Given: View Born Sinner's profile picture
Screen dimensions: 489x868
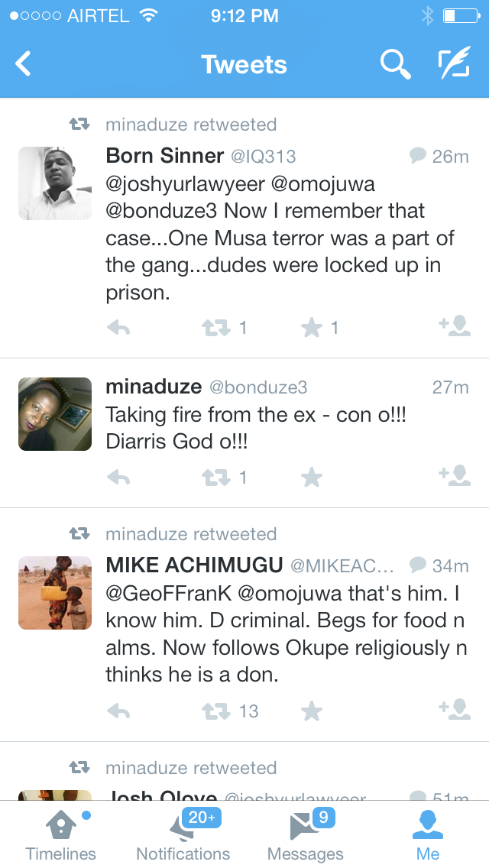Looking at the screenshot, I should pyautogui.click(x=55, y=183).
